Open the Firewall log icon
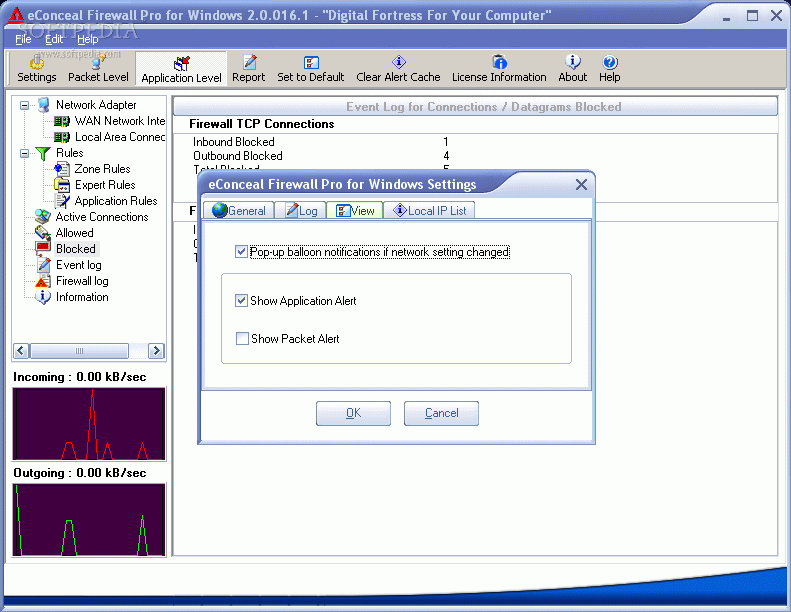Screen dimensions: 791x612 point(43,281)
